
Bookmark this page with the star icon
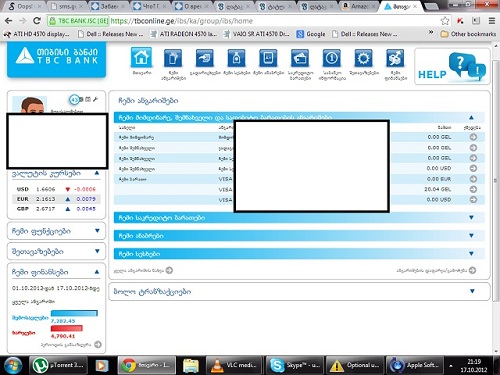click(445, 21)
